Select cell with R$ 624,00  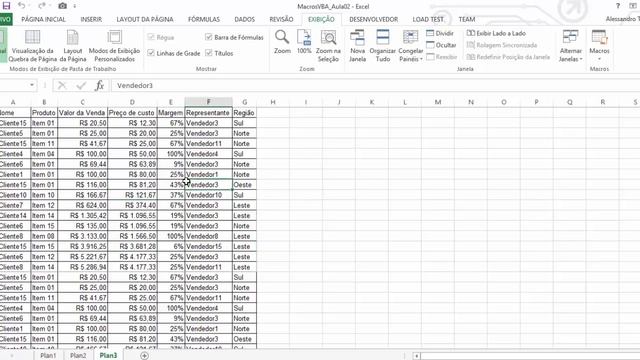82,205
